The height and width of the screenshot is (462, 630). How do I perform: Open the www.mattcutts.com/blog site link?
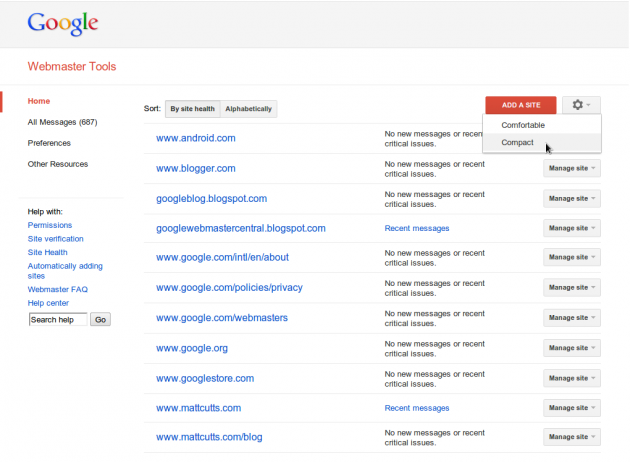209,437
